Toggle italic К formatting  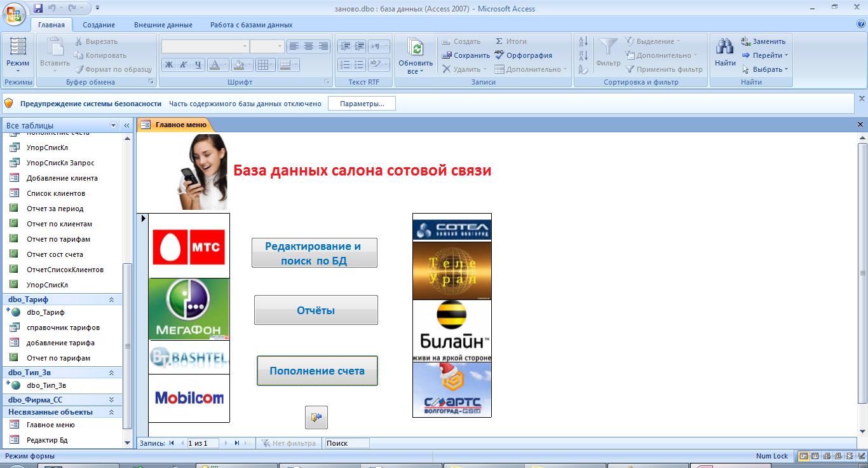pos(183,64)
